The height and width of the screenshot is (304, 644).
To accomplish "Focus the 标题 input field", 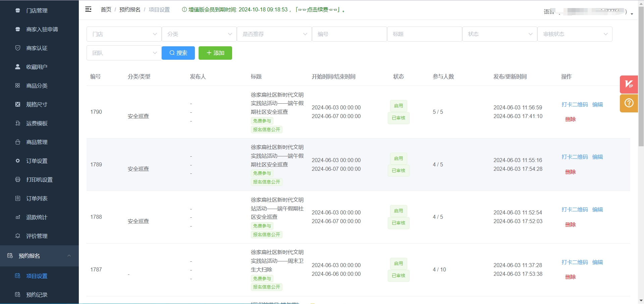I will click(425, 34).
